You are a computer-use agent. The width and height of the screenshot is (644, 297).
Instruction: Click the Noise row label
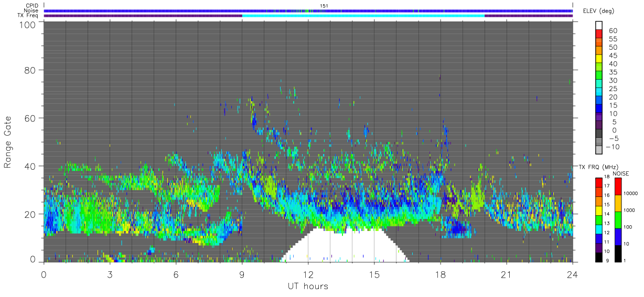[31, 10]
